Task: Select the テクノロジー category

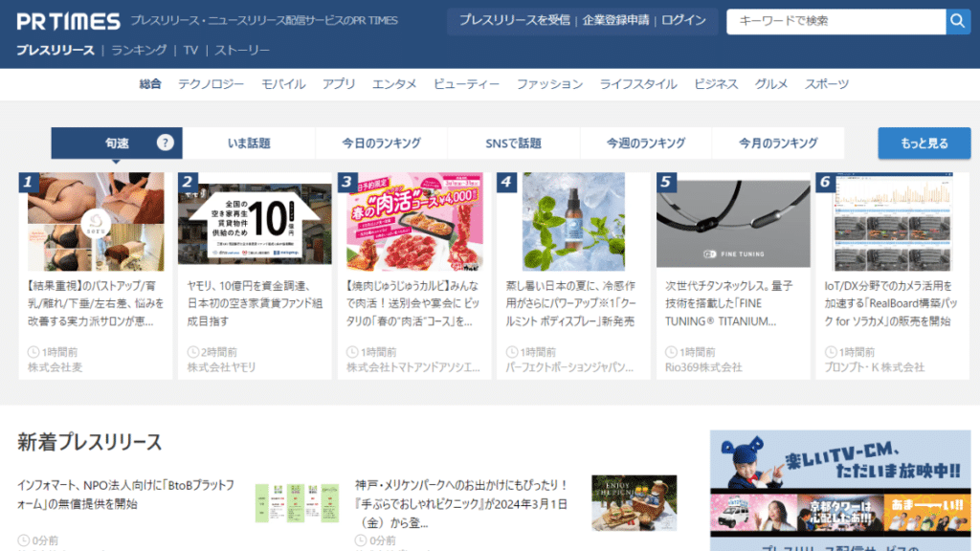Action: [211, 84]
